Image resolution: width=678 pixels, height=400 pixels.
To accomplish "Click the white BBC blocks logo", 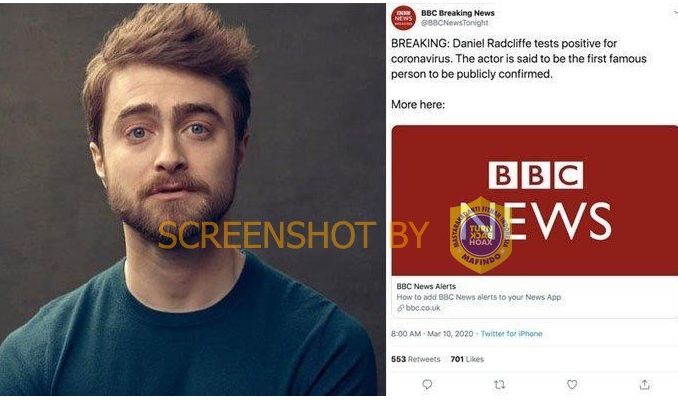I will 535,175.
